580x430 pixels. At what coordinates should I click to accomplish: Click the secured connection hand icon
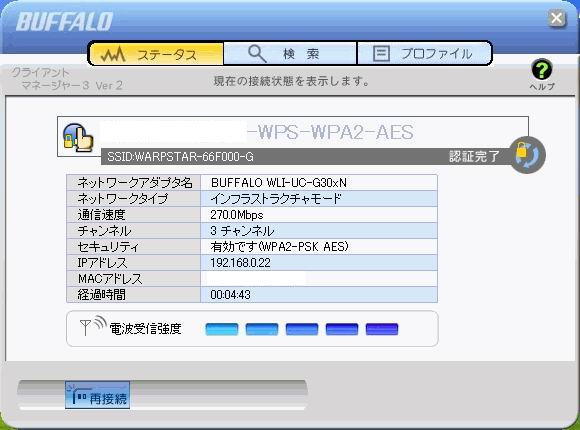coord(77,137)
